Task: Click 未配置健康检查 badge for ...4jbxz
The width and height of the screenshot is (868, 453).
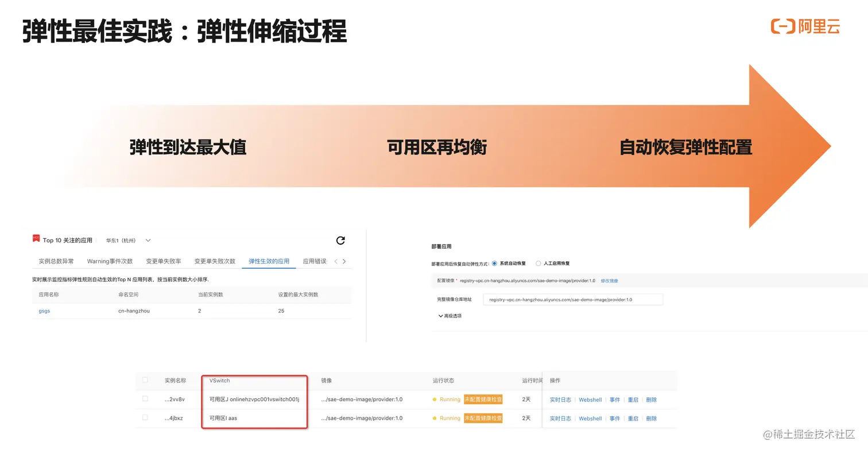Action: click(x=483, y=419)
